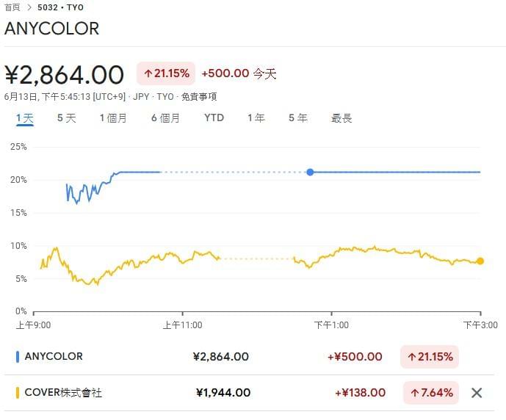
Task: Select the 最長 maximum range tab
Action: point(341,118)
